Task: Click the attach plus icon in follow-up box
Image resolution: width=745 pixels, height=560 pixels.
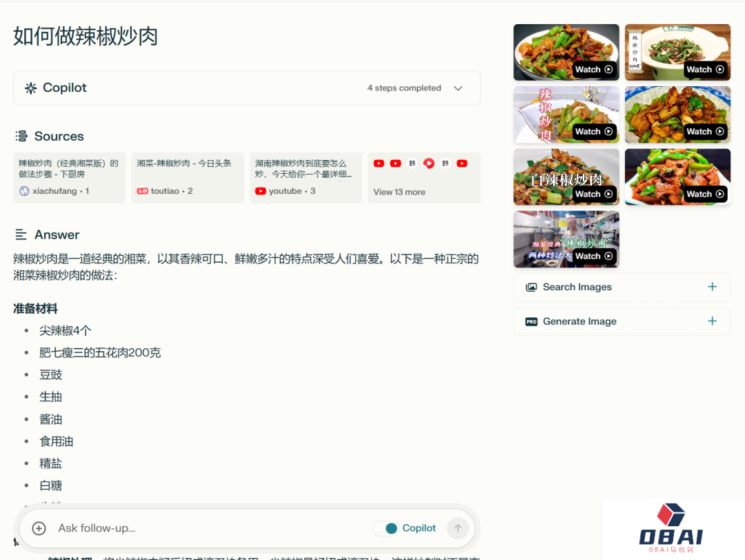Action: click(39, 528)
